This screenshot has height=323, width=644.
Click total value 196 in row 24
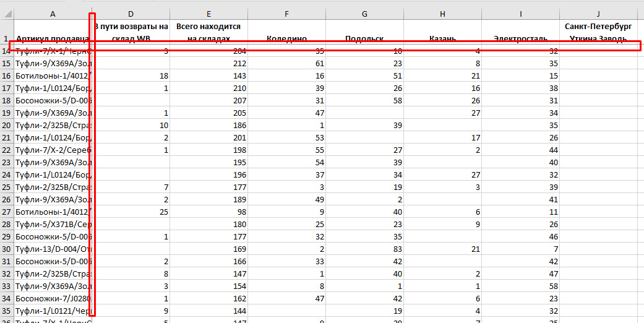208,174
